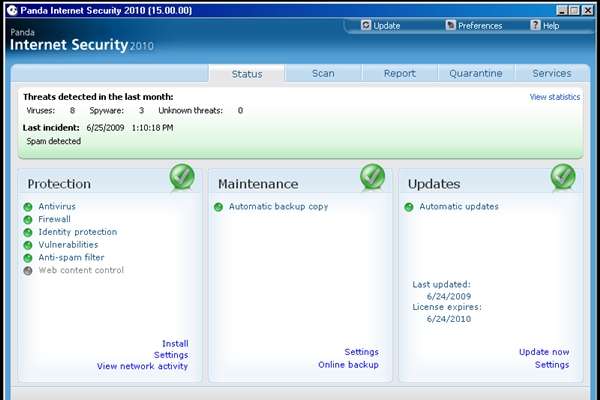The width and height of the screenshot is (600, 400).
Task: Click the Antivirus protection link
Action: pos(57,206)
